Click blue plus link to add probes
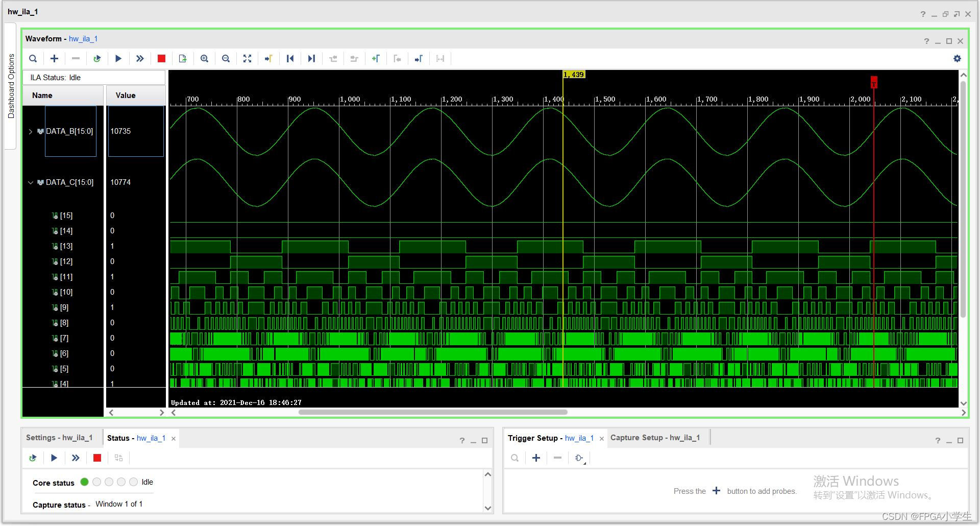 [x=716, y=491]
